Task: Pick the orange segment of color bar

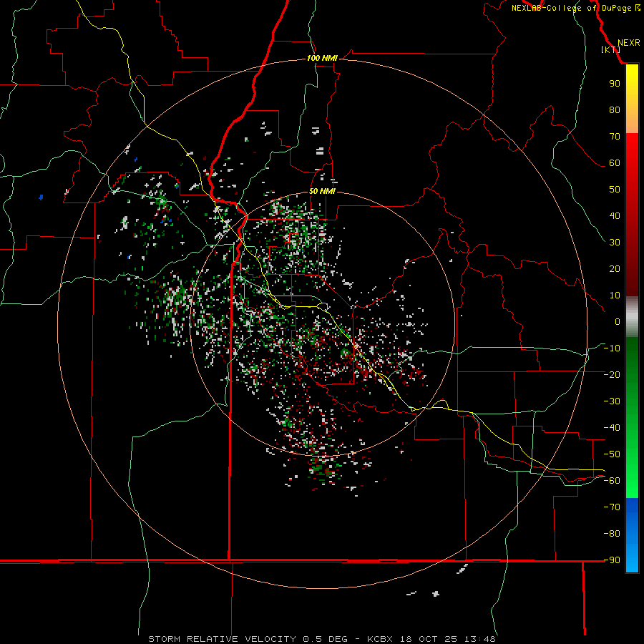Action: (632, 121)
